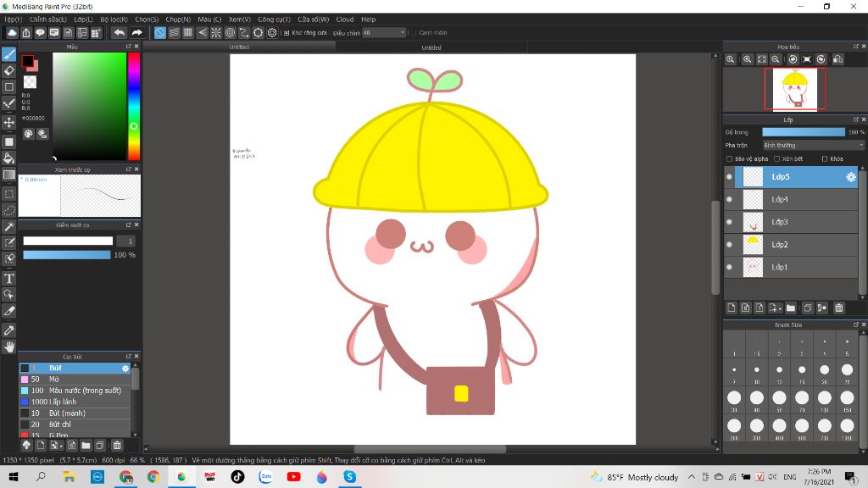Select the Bucket fill tool

(8, 158)
